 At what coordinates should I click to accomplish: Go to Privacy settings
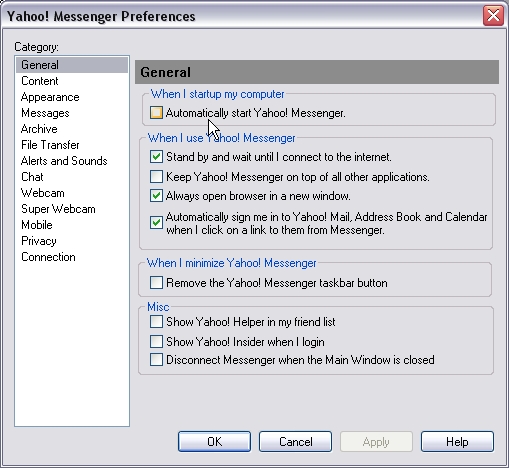(x=72, y=241)
